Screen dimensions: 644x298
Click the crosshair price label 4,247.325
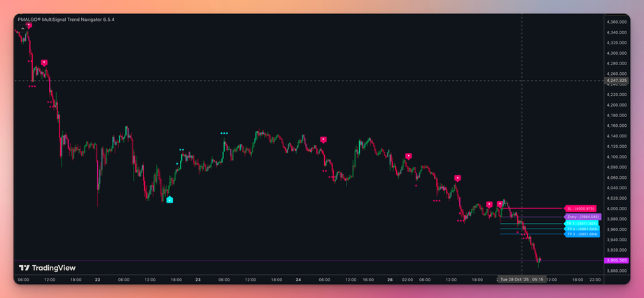617,81
